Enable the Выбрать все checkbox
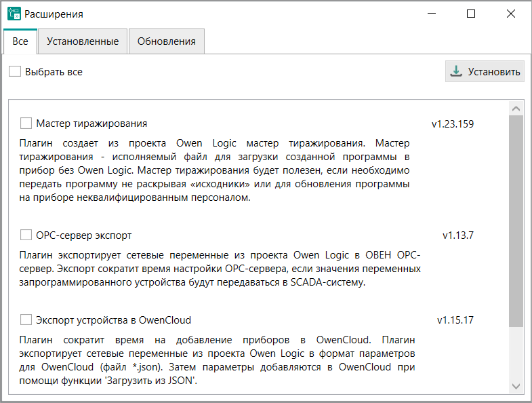532x403 pixels. tap(15, 71)
